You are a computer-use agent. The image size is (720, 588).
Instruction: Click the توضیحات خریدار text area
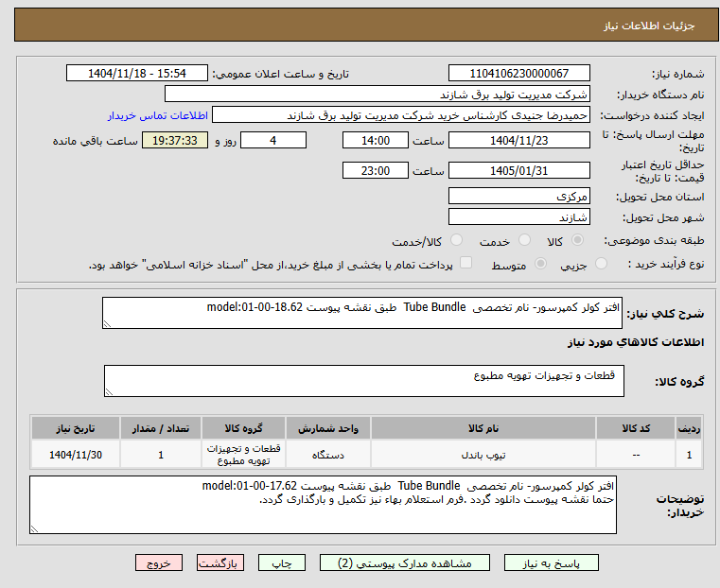tap(323, 505)
